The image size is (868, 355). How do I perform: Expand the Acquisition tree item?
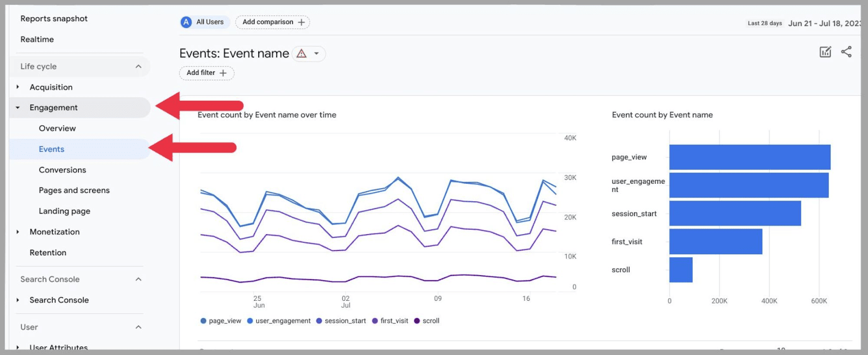tap(18, 87)
